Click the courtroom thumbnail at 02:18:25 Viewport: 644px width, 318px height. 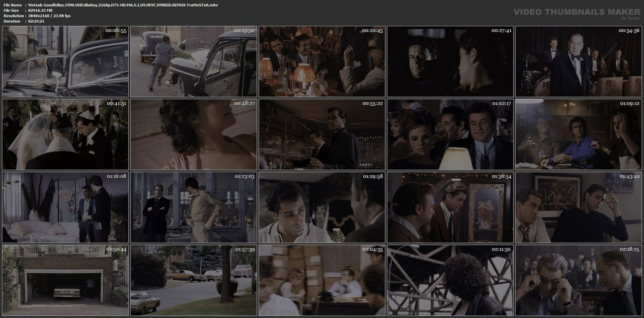tap(579, 280)
